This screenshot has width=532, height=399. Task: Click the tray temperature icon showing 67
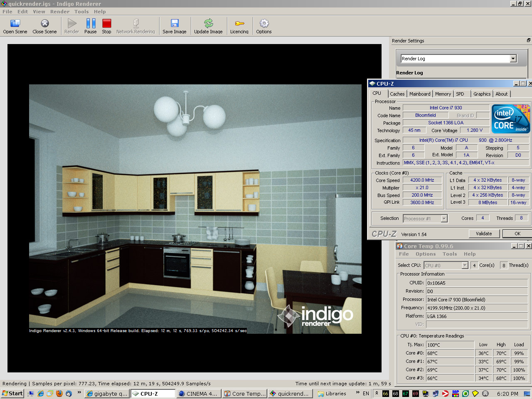(x=405, y=394)
